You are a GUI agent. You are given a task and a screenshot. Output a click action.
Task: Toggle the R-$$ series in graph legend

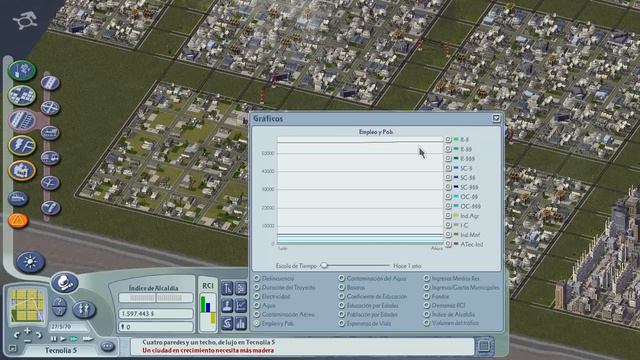(x=448, y=149)
